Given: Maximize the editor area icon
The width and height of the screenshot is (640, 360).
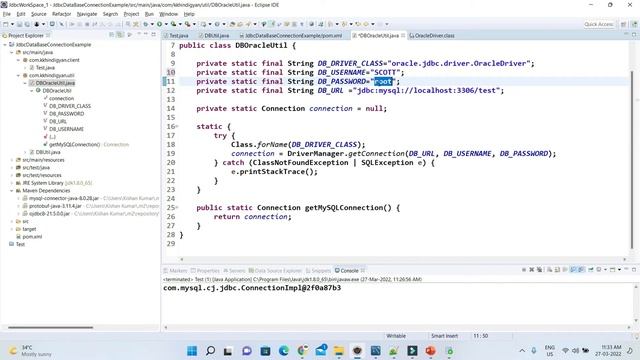Looking at the screenshot, I should 634,35.
